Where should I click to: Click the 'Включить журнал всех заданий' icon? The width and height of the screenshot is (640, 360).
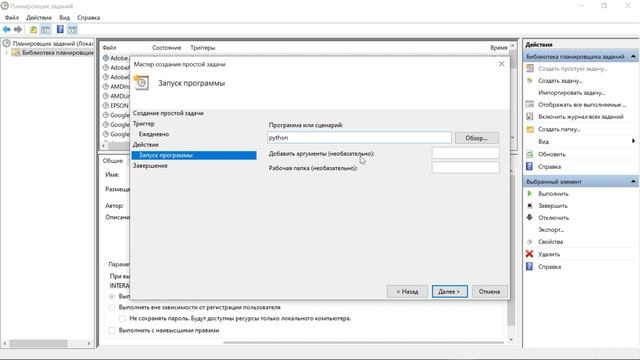tap(530, 117)
